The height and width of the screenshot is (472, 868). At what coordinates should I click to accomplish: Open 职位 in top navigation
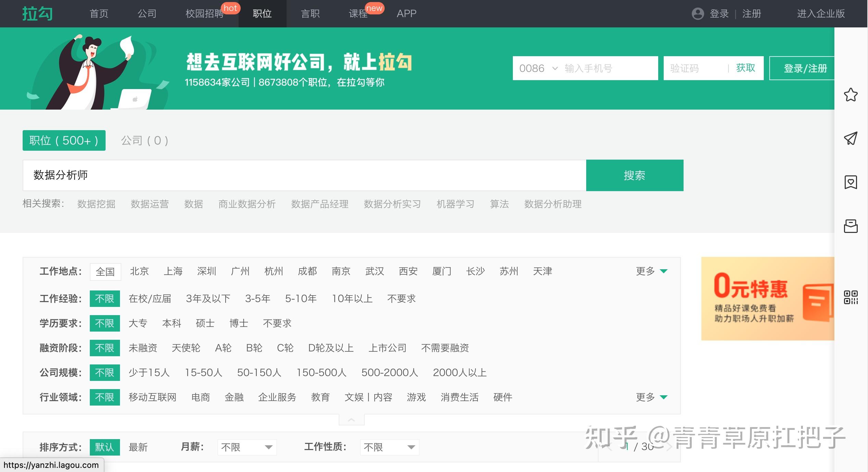(x=262, y=14)
